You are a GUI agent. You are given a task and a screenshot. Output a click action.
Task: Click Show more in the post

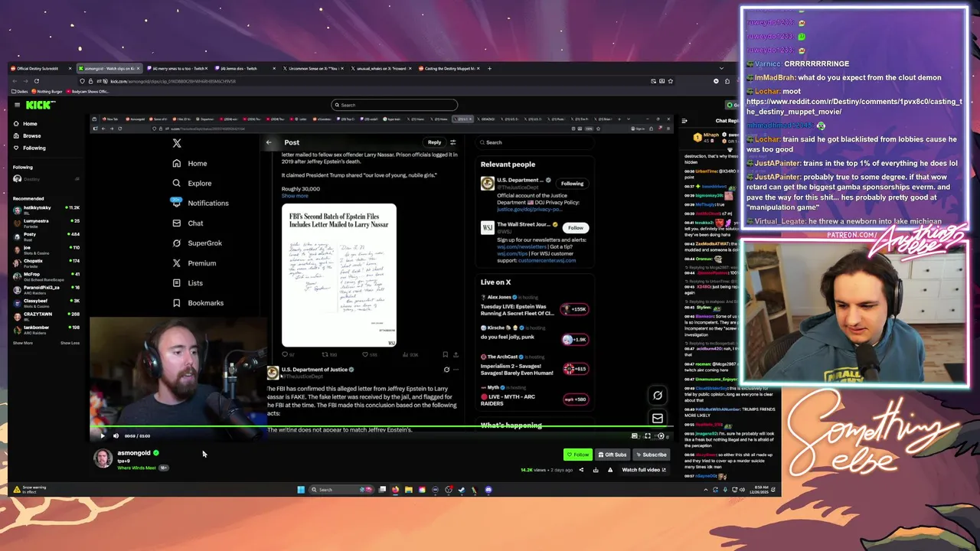point(295,196)
